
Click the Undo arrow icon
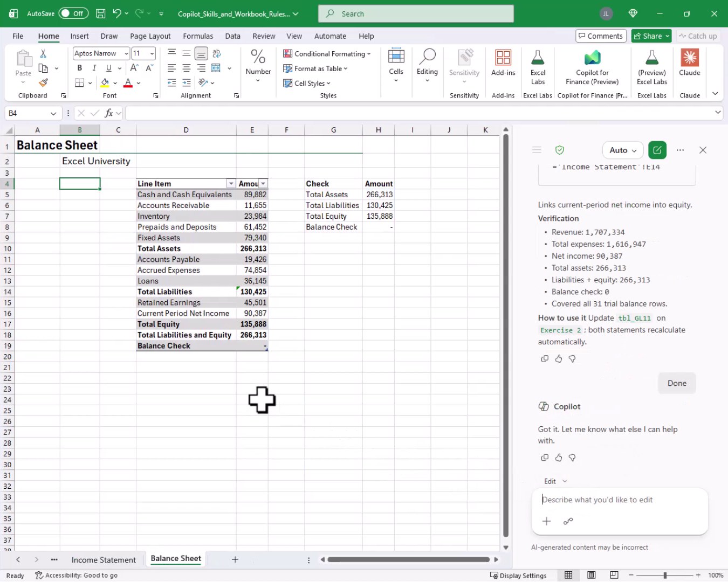tap(117, 13)
